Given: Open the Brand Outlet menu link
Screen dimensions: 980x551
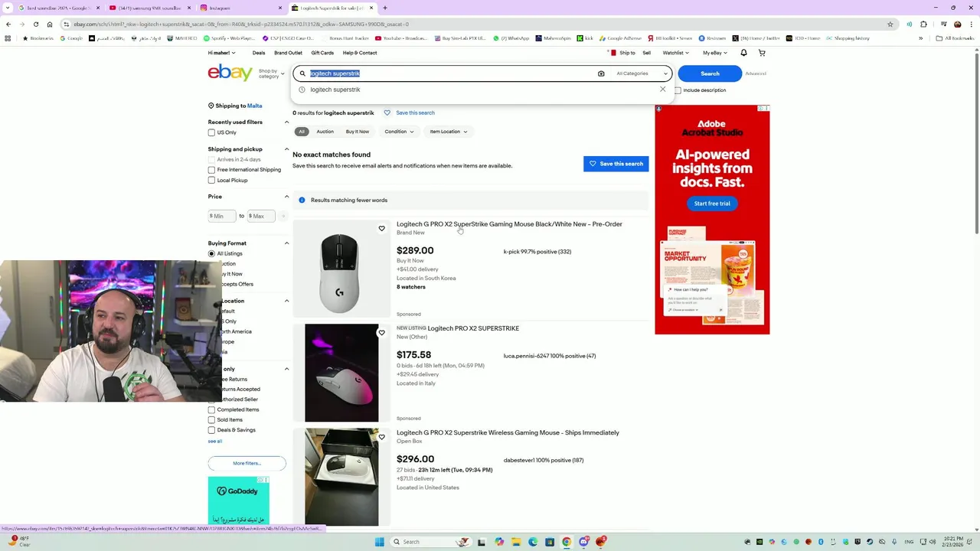Looking at the screenshot, I should point(288,53).
